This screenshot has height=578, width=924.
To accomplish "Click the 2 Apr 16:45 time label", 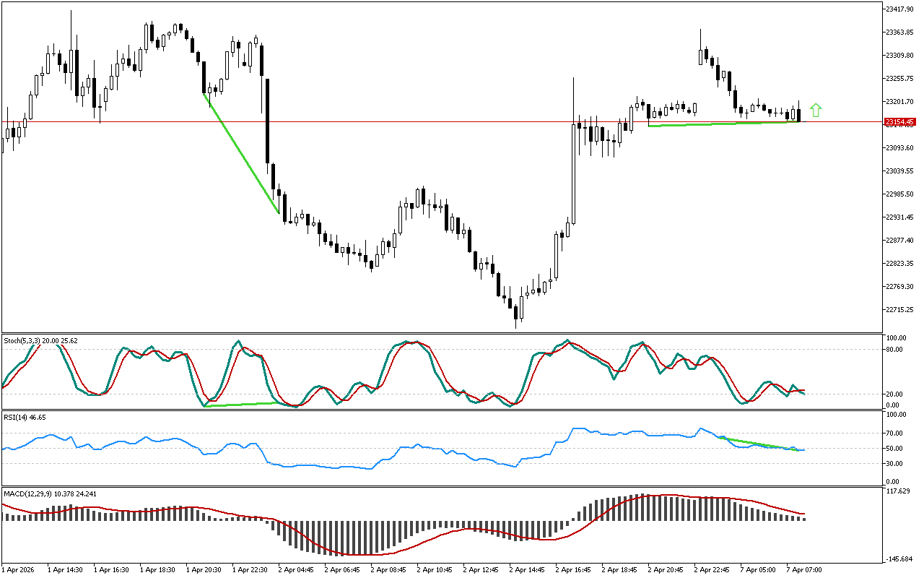I will coord(572,569).
